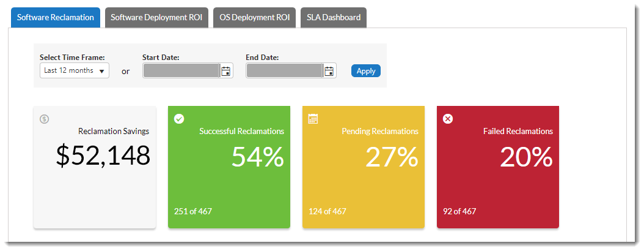Screen dimensions: 644x251
Task: Click the dollar sign icon on Reclamation Savings
Action: 44,119
